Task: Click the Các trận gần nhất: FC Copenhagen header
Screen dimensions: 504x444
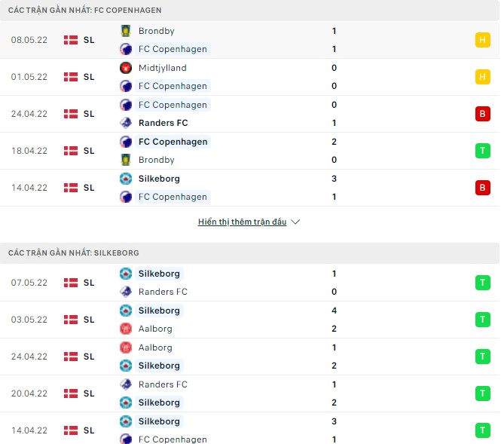Action: (x=84, y=11)
